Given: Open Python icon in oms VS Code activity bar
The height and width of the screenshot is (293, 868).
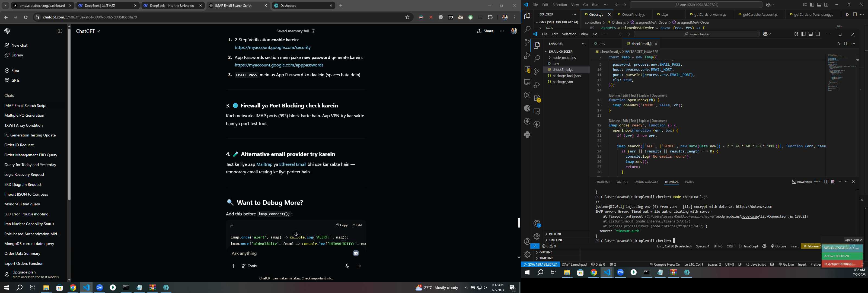Looking at the screenshot, I should click(x=527, y=135).
